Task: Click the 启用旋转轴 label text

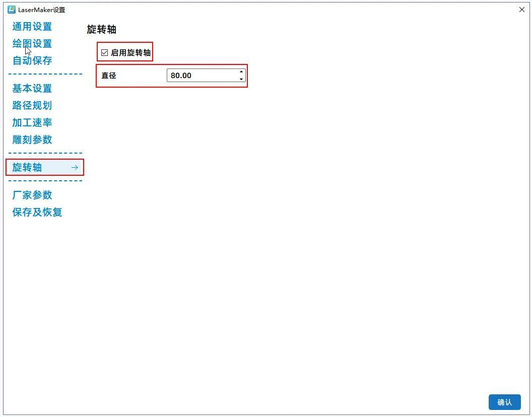Action: [130, 52]
